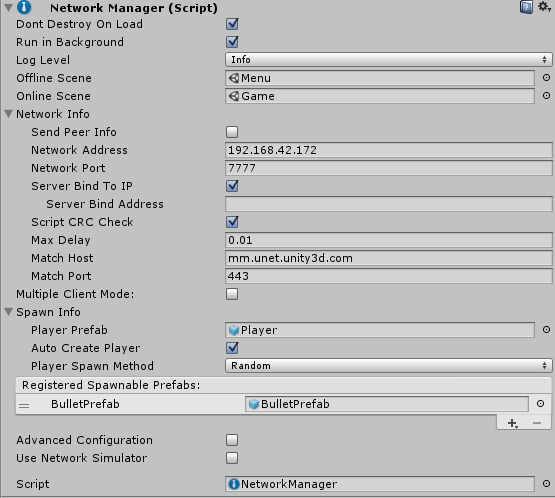This screenshot has height=498, width=555.
Task: Select the BulletPrefab list row handle
Action: tap(24, 405)
